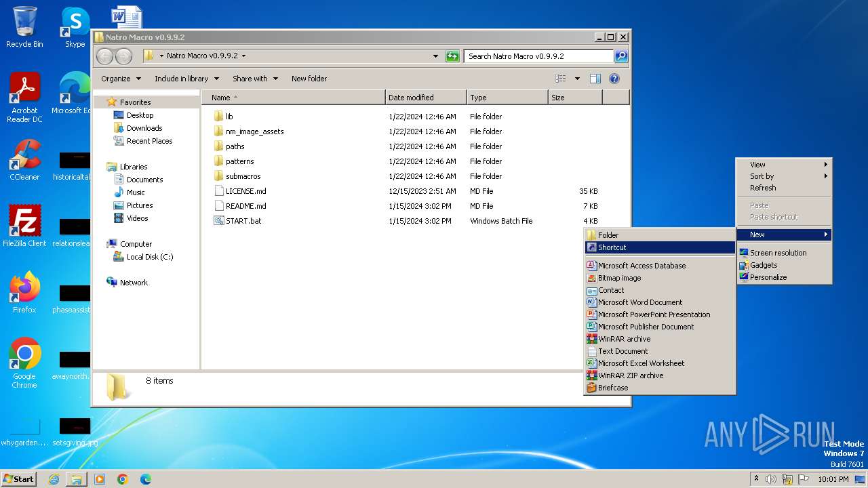The image size is (868, 488).
Task: Open Edge from the taskbar
Action: (146, 479)
